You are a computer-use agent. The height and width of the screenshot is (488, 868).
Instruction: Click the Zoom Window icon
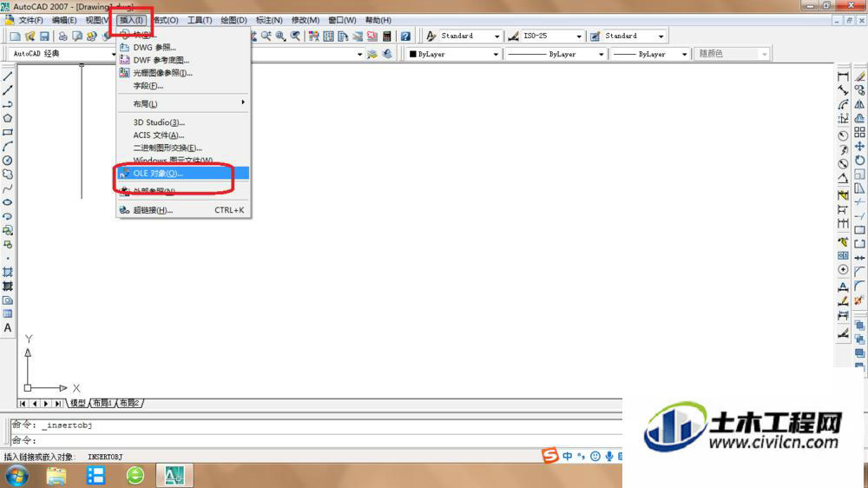coord(280,36)
